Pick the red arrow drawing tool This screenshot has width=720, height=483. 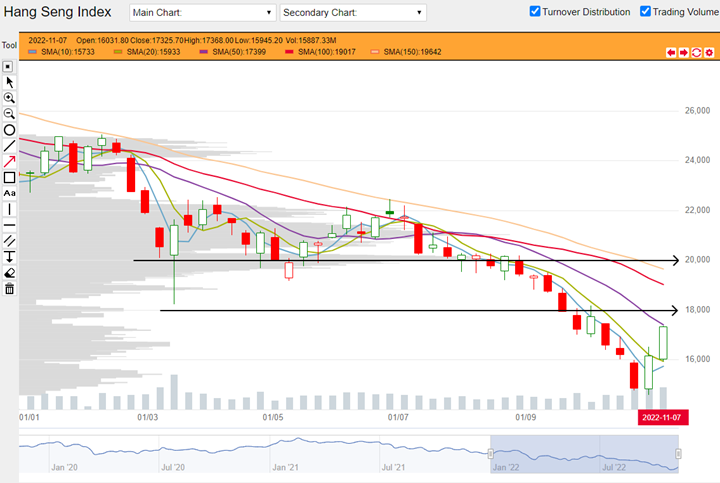pos(9,162)
